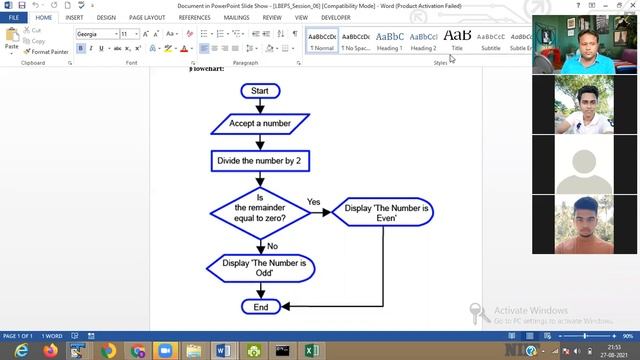Grow the font size
Viewport: 640px width, 360px height.
tap(146, 34)
